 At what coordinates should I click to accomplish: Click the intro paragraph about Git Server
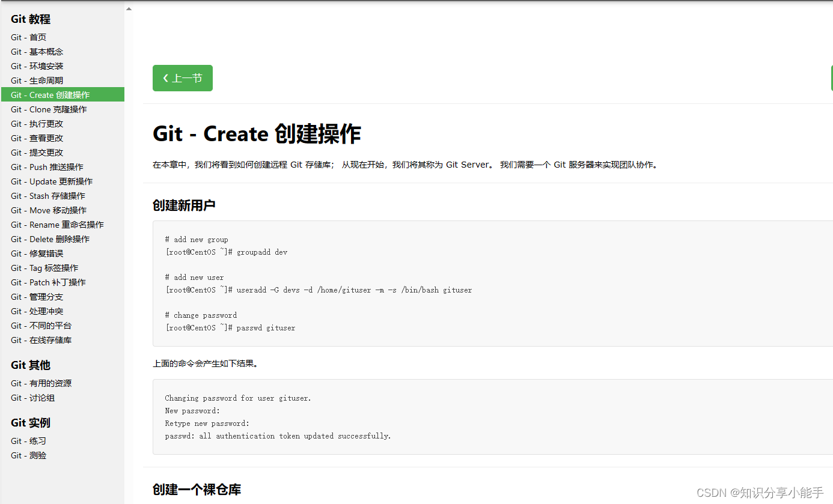(x=405, y=165)
